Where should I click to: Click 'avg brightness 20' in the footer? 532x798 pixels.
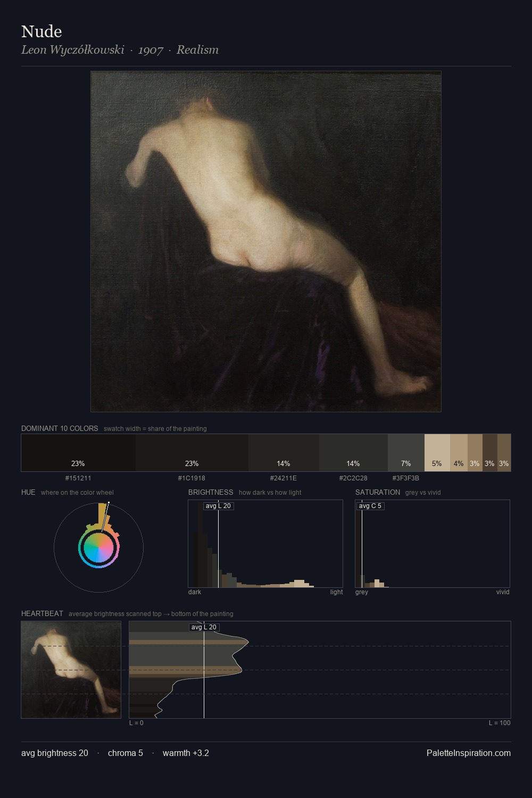(x=55, y=753)
